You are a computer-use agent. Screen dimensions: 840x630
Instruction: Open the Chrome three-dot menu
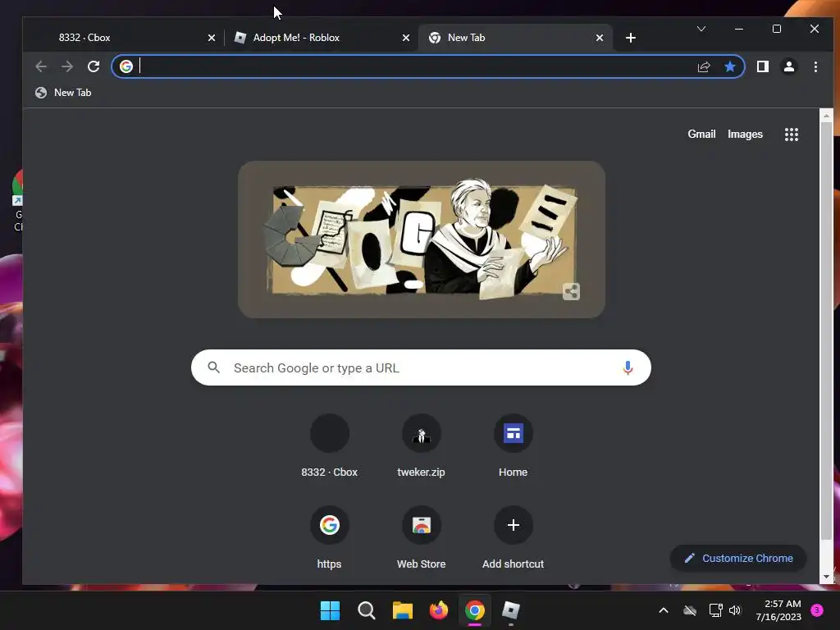815,66
